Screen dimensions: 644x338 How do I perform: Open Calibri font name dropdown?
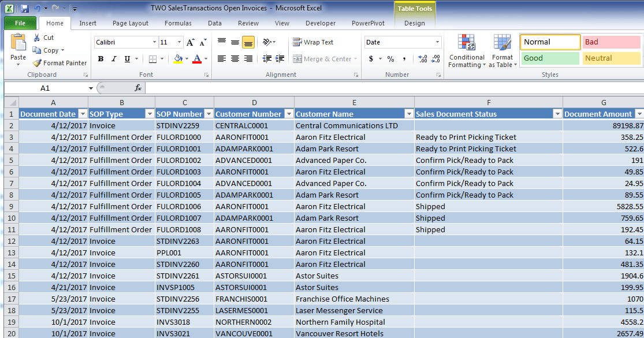(x=154, y=42)
